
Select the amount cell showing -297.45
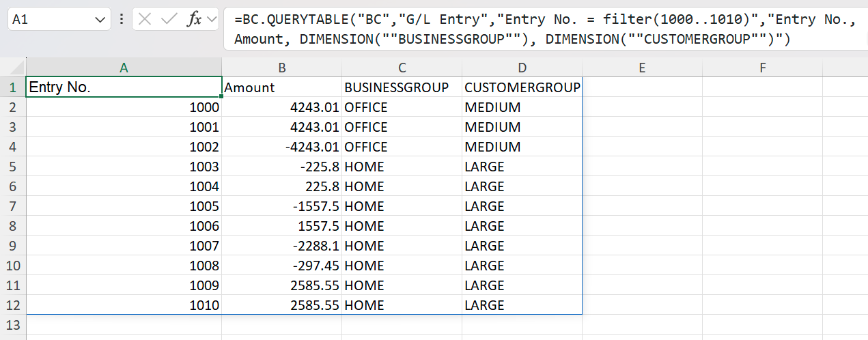[x=282, y=266]
